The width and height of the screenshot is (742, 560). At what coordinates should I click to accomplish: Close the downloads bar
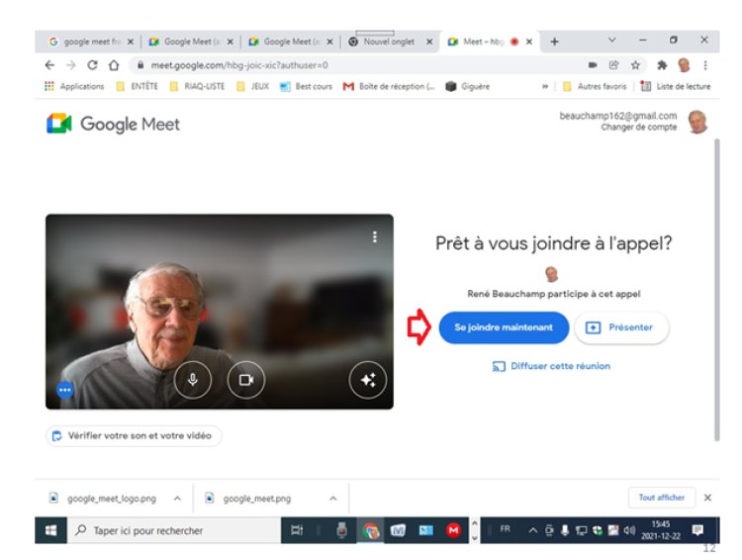pyautogui.click(x=707, y=498)
